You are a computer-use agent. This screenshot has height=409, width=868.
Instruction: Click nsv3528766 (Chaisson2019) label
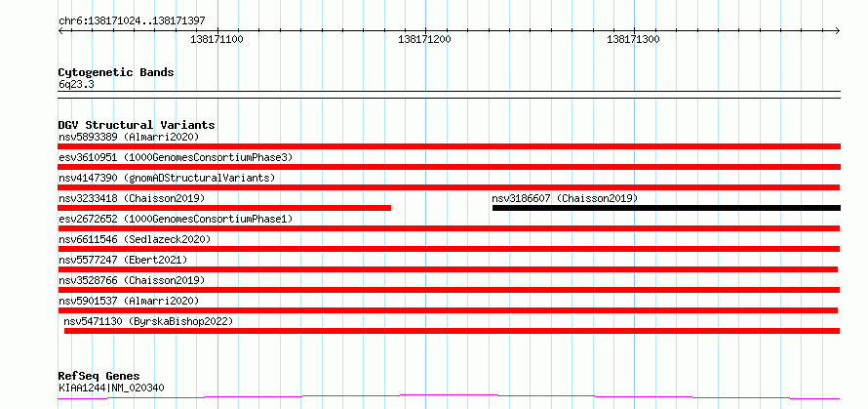tap(132, 280)
